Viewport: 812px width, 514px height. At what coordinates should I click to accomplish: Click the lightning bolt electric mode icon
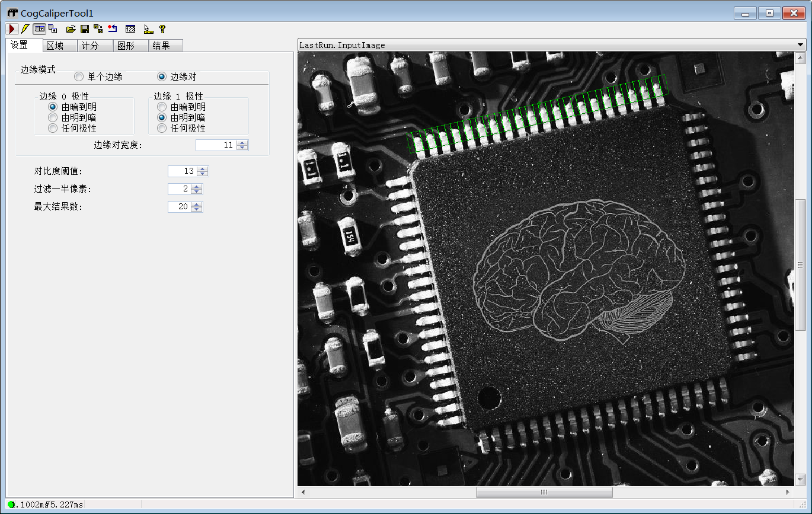pyautogui.click(x=25, y=28)
